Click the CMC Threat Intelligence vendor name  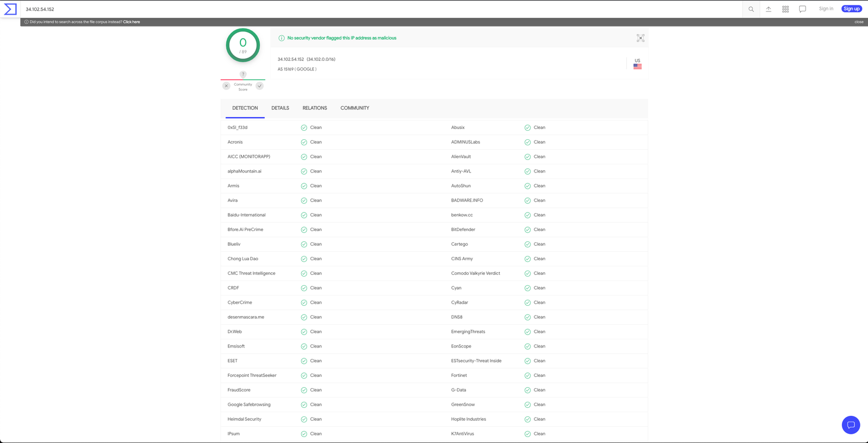(252, 273)
